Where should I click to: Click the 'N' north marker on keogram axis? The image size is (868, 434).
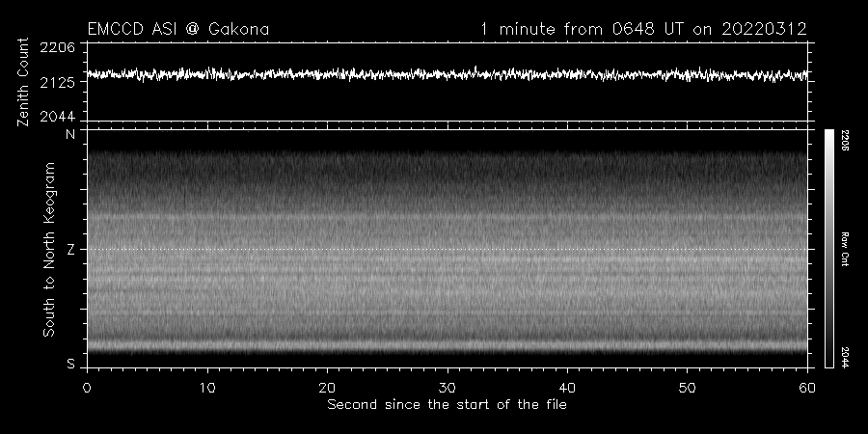pyautogui.click(x=70, y=134)
